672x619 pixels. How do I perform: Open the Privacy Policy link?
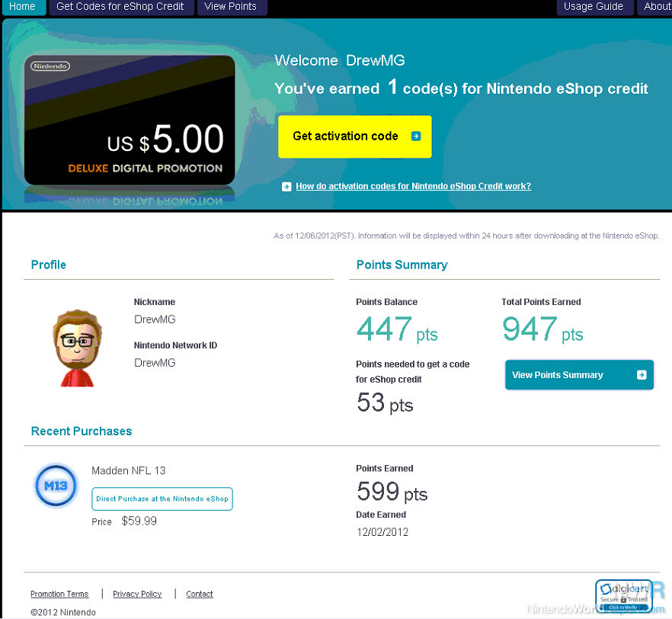137,594
